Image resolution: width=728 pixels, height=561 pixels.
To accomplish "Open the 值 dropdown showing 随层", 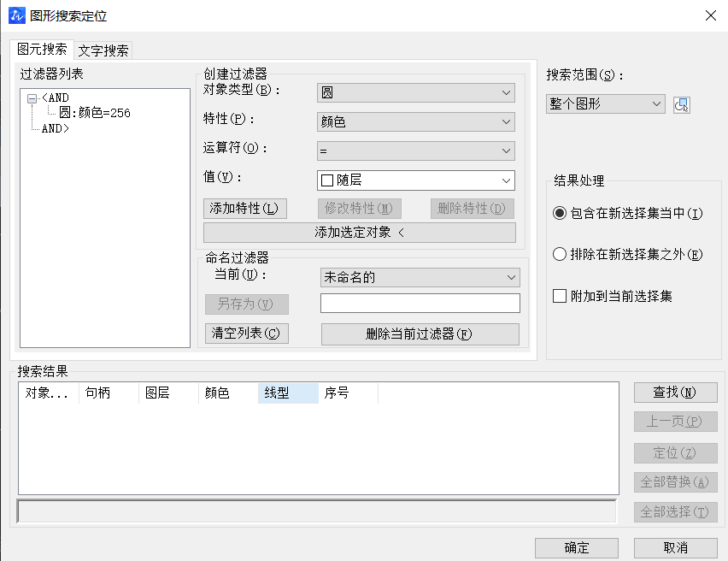I will click(415, 180).
